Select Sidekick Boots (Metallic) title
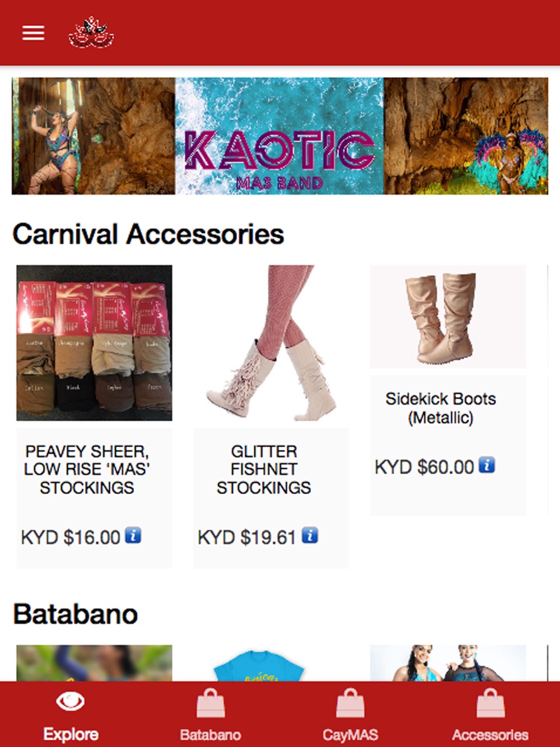 pyautogui.click(x=441, y=408)
